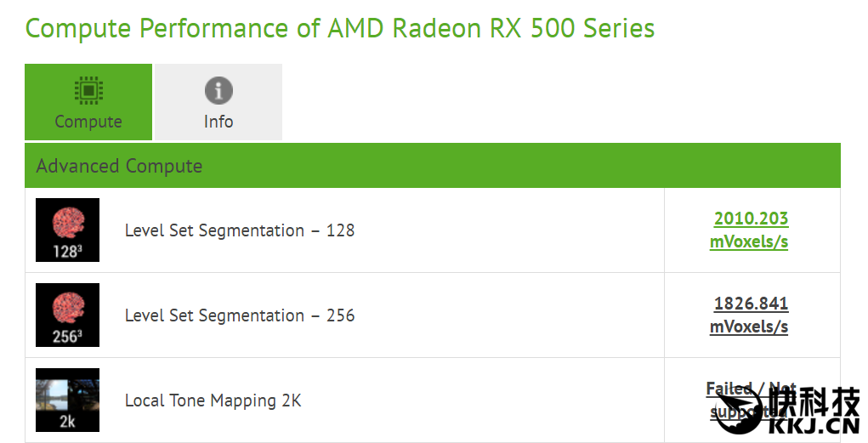The image size is (868, 443).
Task: Open the 2010.203 mVoxels/s result link
Action: tap(751, 219)
